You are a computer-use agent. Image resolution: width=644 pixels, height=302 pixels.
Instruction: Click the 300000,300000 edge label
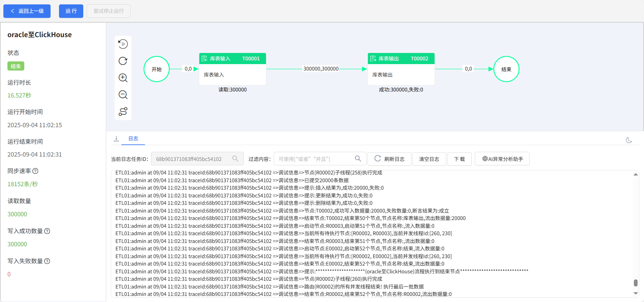click(x=321, y=69)
